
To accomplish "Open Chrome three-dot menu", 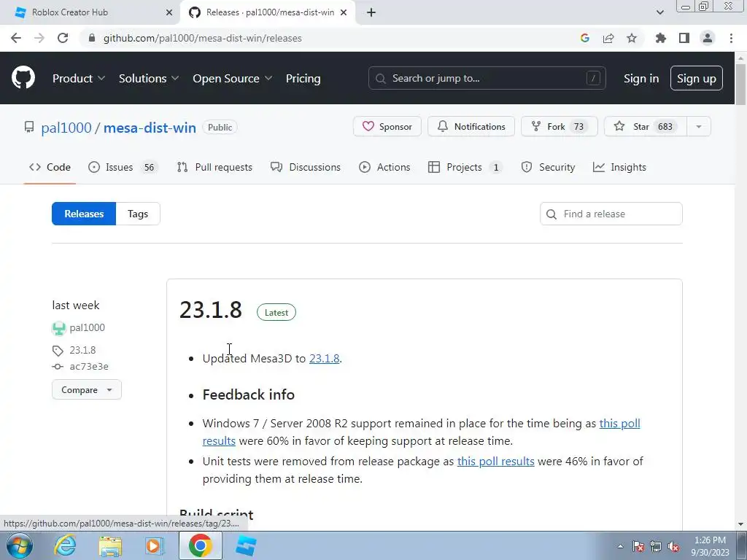I will coord(731,38).
